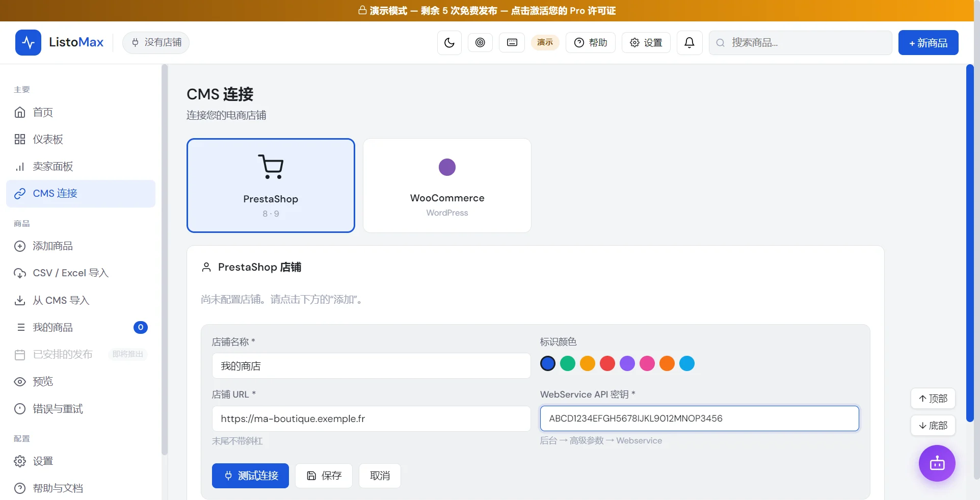Click the target focus icon in header
The width and height of the screenshot is (980, 500).
[480, 43]
